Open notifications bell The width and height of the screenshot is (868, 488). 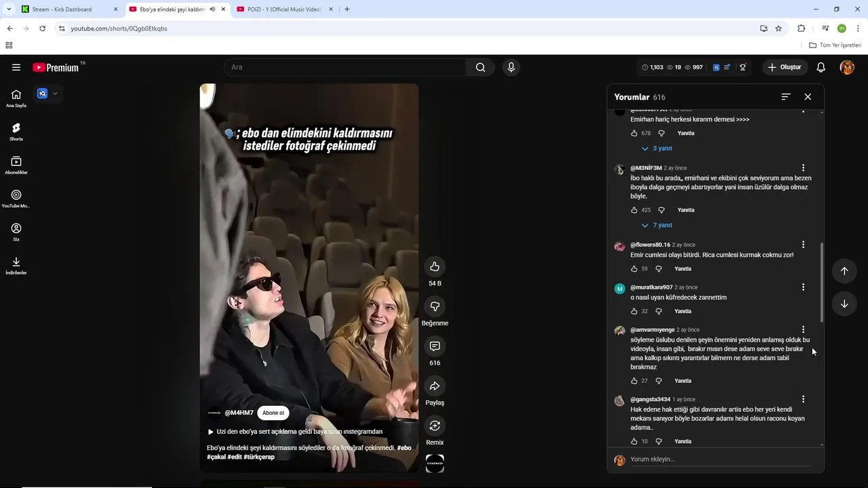click(x=821, y=67)
